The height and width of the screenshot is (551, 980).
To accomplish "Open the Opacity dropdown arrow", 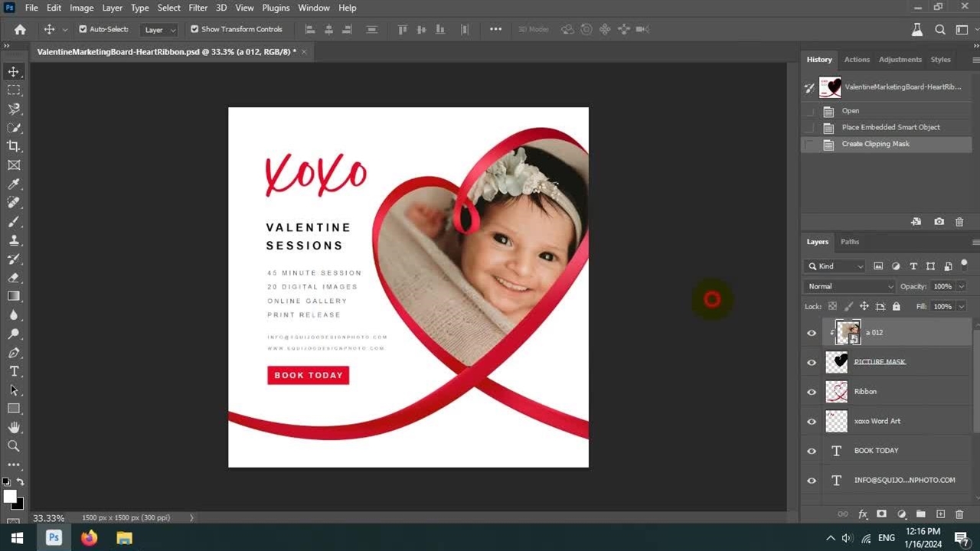I will coord(961,286).
